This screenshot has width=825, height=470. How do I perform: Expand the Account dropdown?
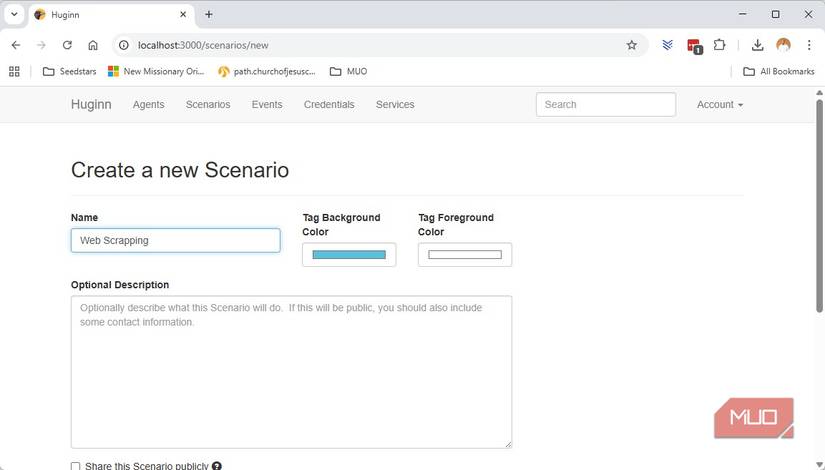[x=720, y=104]
